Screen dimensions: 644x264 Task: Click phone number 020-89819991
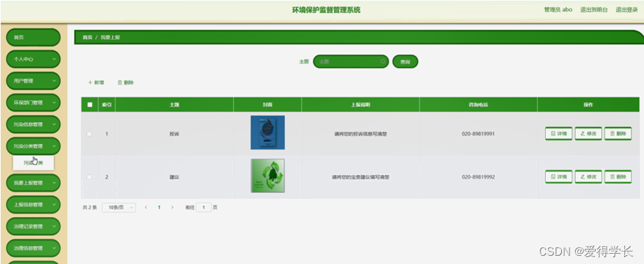(478, 134)
